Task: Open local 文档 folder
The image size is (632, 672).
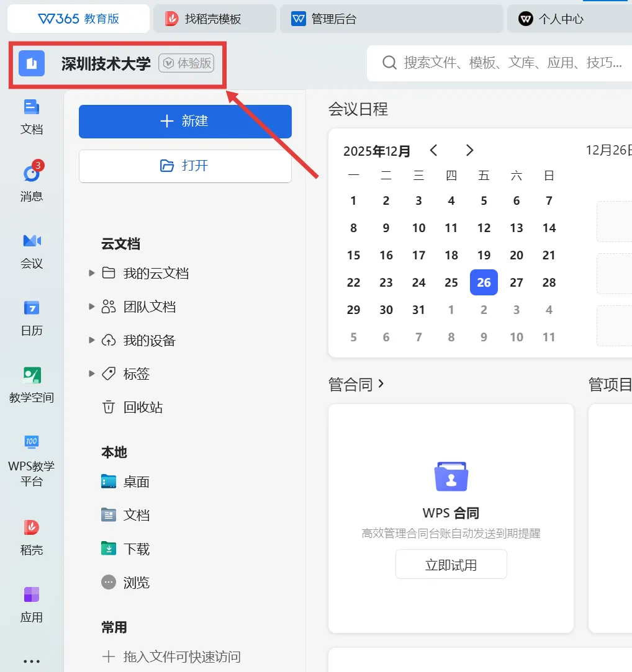Action: [125, 515]
